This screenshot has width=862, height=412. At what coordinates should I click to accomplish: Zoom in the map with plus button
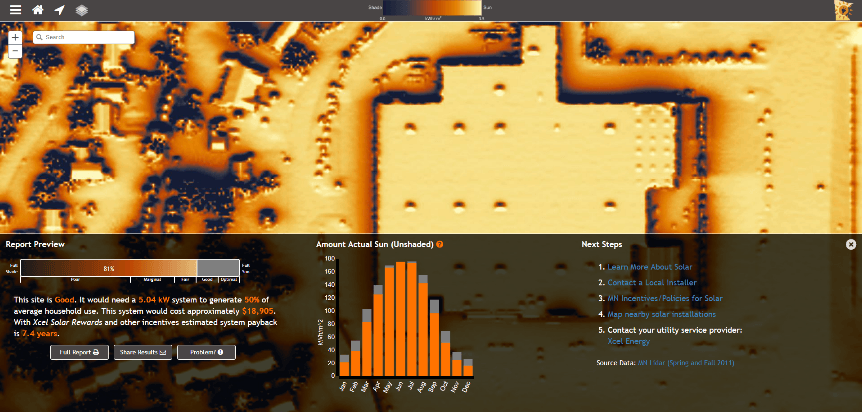pyautogui.click(x=15, y=37)
